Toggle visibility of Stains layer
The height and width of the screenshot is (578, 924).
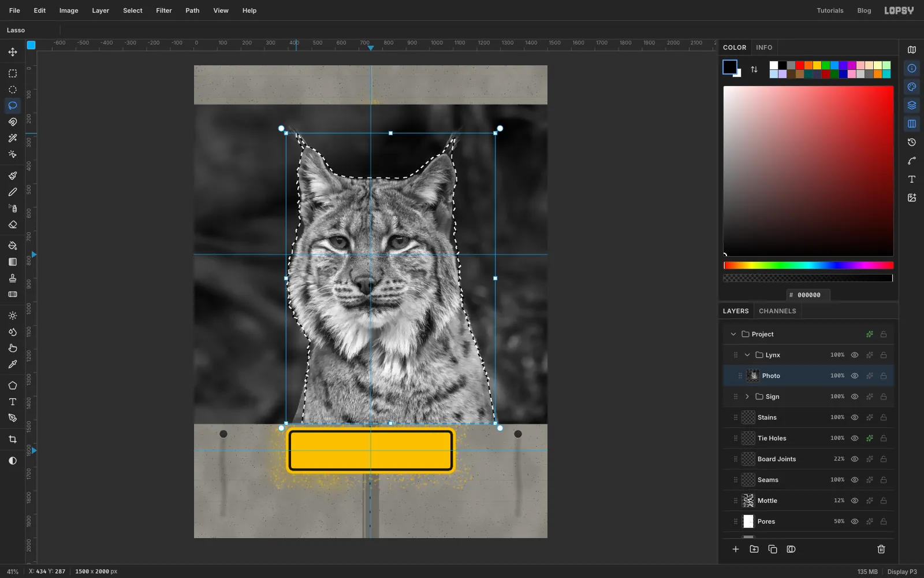point(855,417)
